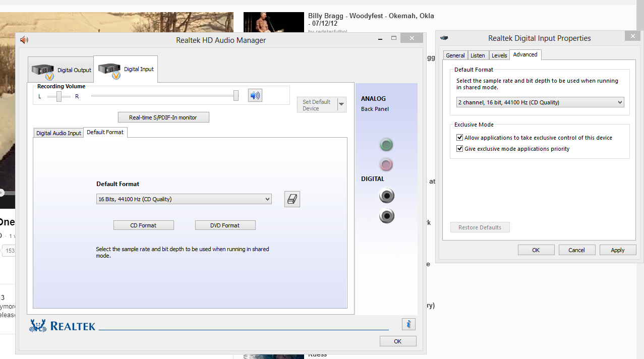
Task: Select the green analog back panel jack
Action: point(386,145)
